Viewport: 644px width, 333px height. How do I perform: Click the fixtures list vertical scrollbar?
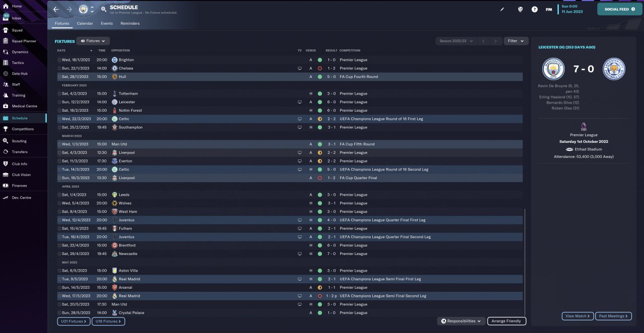524,262
